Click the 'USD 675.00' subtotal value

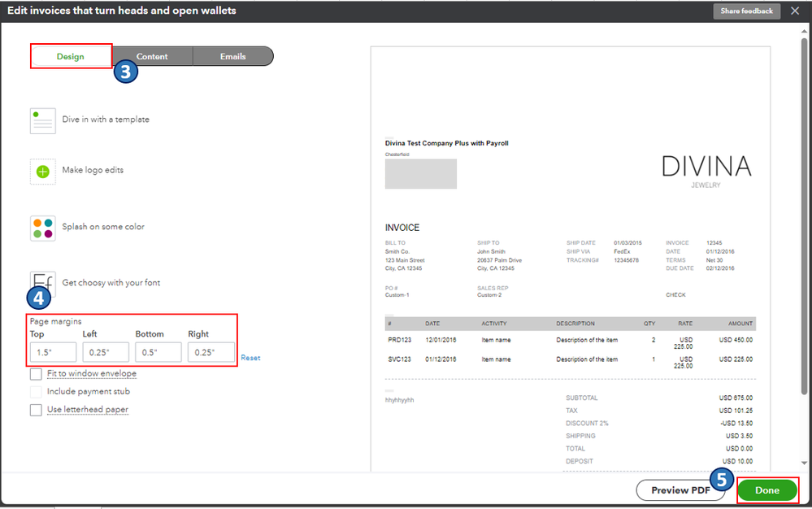tap(736, 398)
